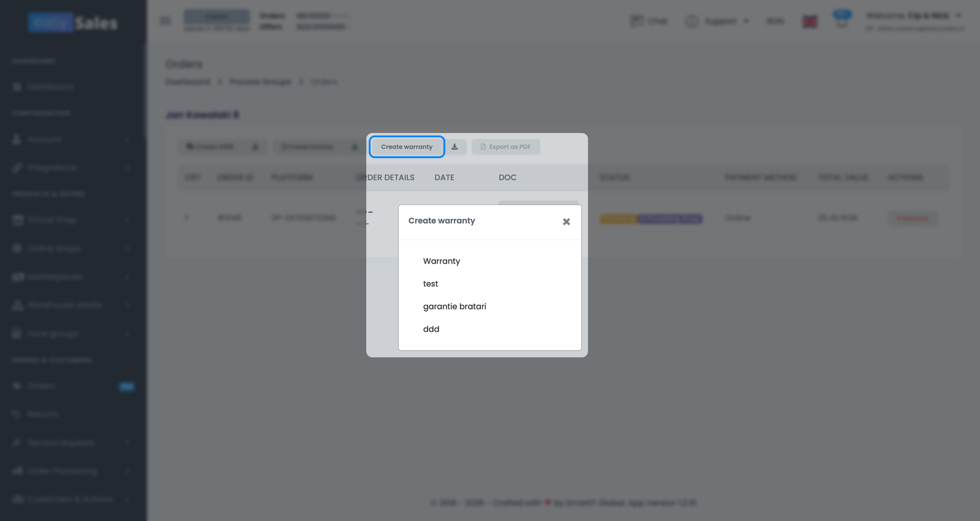This screenshot has width=980, height=521.
Task: Toggle the hamburger sidebar menu icon
Action: [165, 21]
